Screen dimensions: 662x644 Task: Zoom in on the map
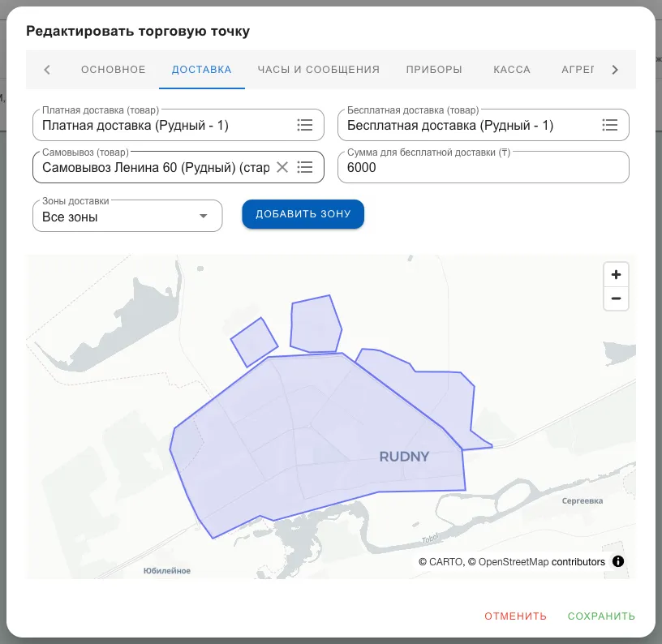[616, 275]
